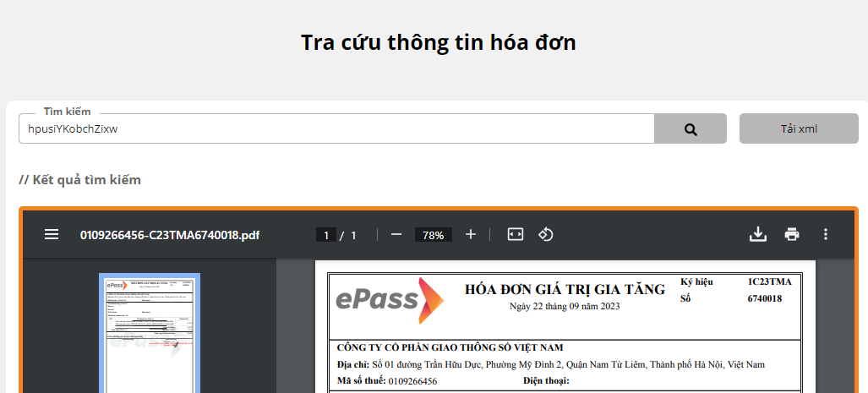The height and width of the screenshot is (393, 868).
Task: Zoom in the PDF with plus
Action: click(471, 235)
